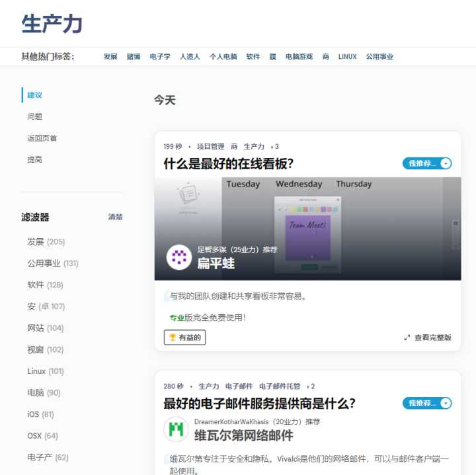The height and width of the screenshot is (475, 476).
Task: Select the 提高 sidebar item
Action: click(x=34, y=159)
